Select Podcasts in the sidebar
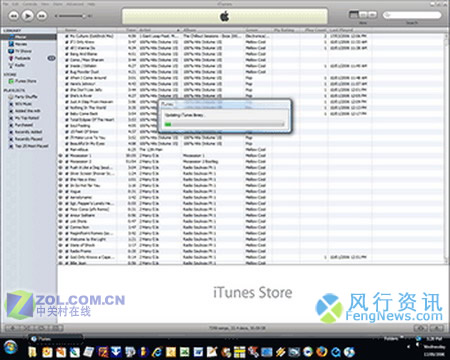 [x=28, y=58]
